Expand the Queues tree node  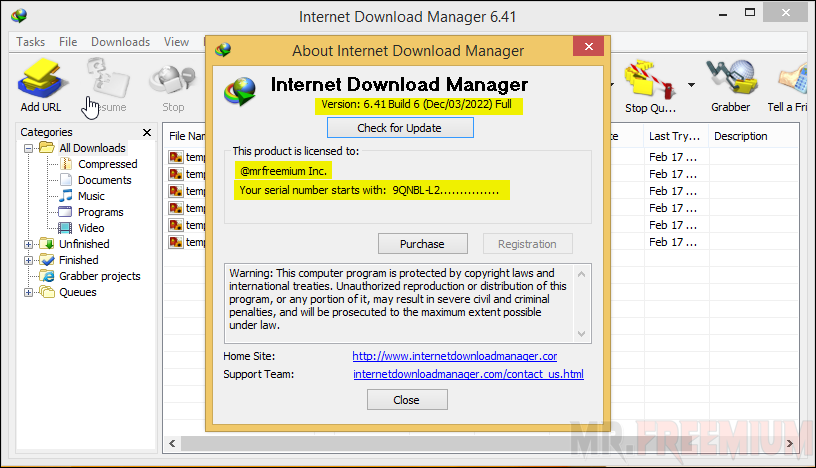[x=29, y=293]
